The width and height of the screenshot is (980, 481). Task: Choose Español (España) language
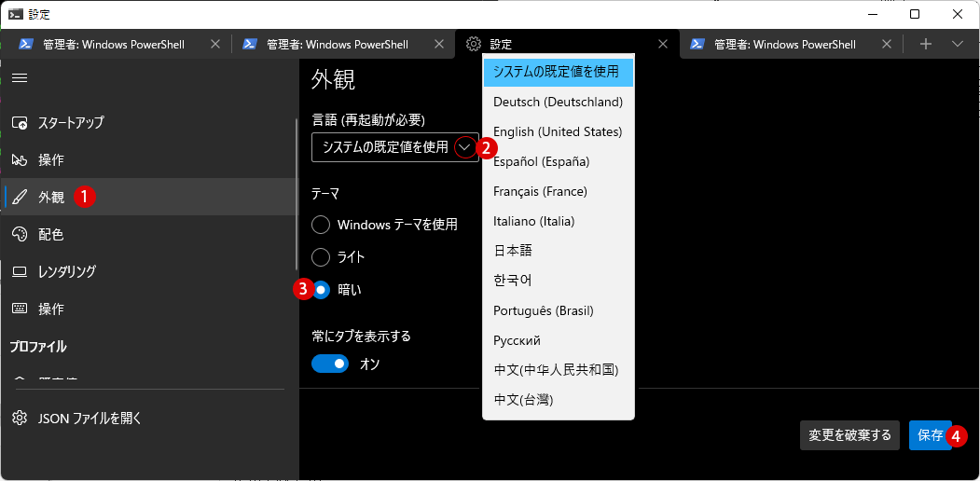[x=559, y=162]
